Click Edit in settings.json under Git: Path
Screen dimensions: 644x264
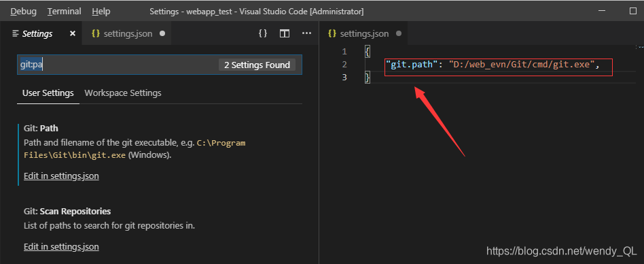tap(61, 176)
